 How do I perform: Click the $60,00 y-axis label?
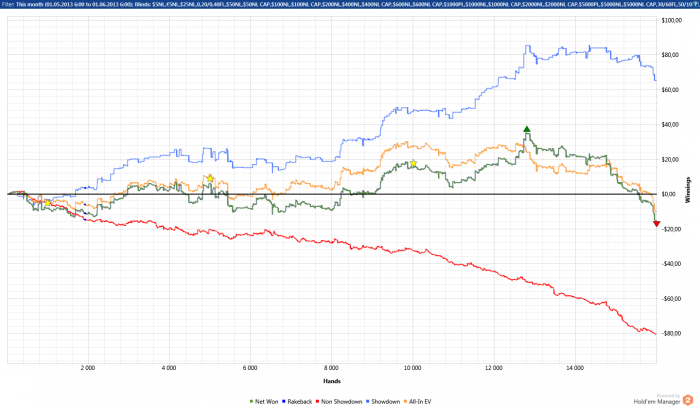[670, 90]
